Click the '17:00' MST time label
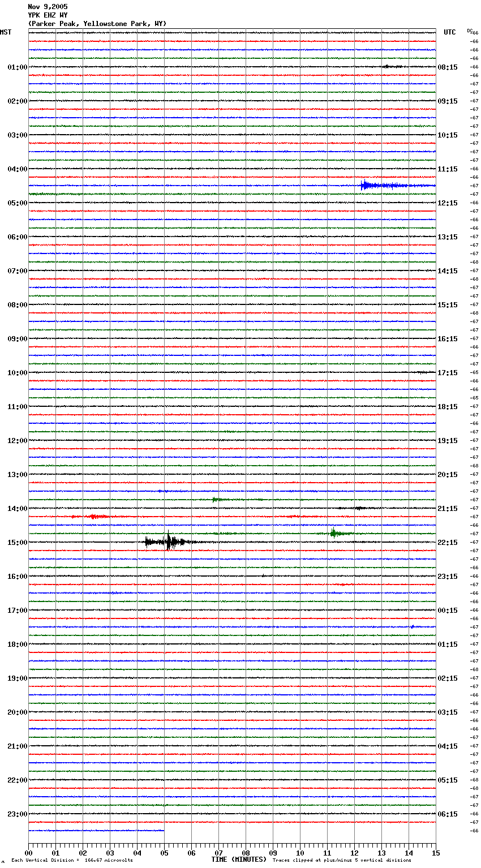This screenshot has height=868, width=481. (18, 611)
